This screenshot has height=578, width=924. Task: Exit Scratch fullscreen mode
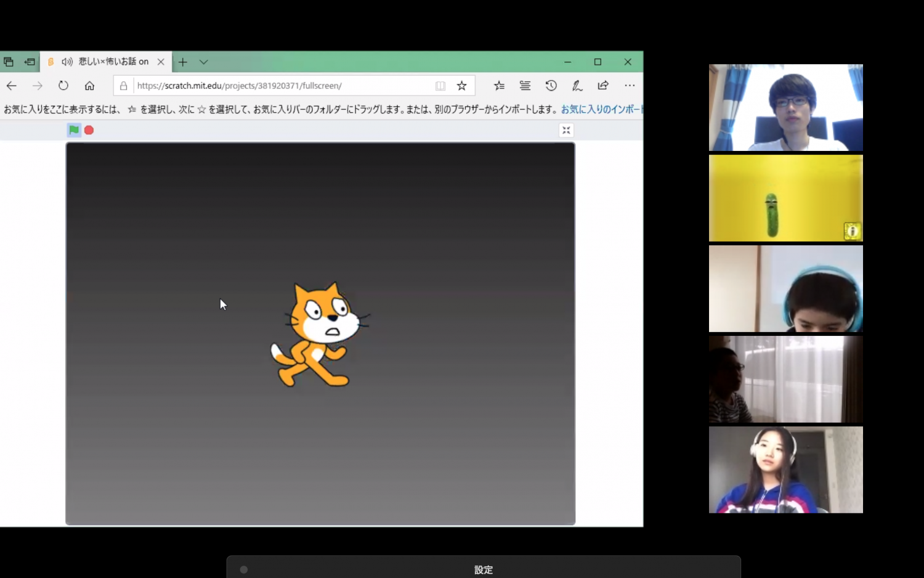(x=565, y=130)
